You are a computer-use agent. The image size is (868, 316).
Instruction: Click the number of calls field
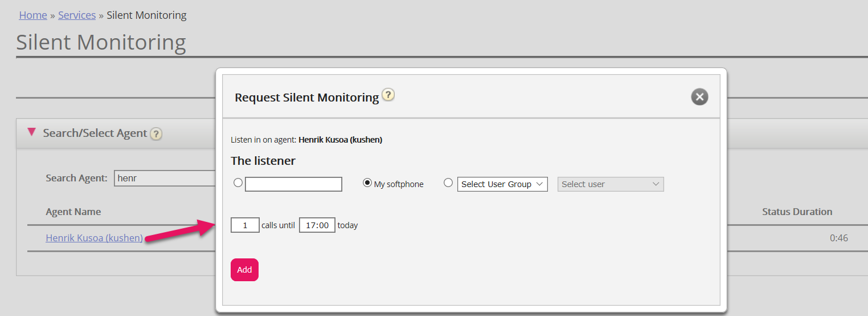coord(245,225)
